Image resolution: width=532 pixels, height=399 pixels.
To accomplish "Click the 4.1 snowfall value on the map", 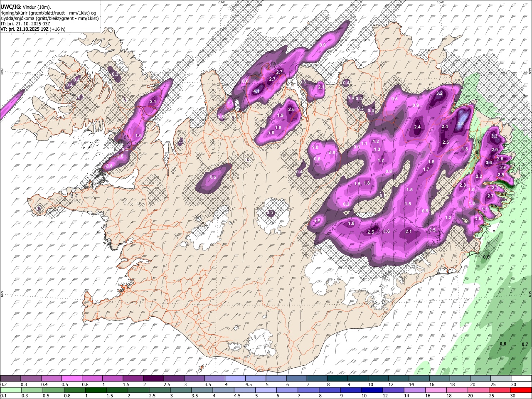I will pos(256,91).
